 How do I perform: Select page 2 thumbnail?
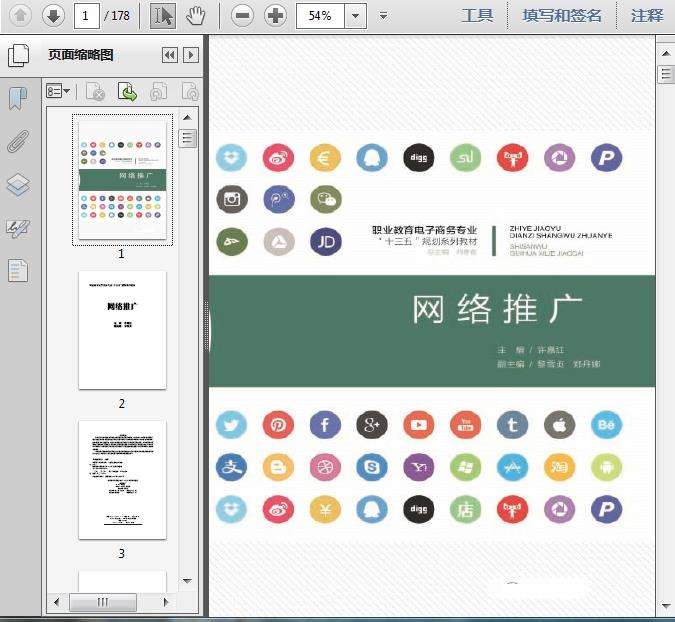tap(122, 330)
